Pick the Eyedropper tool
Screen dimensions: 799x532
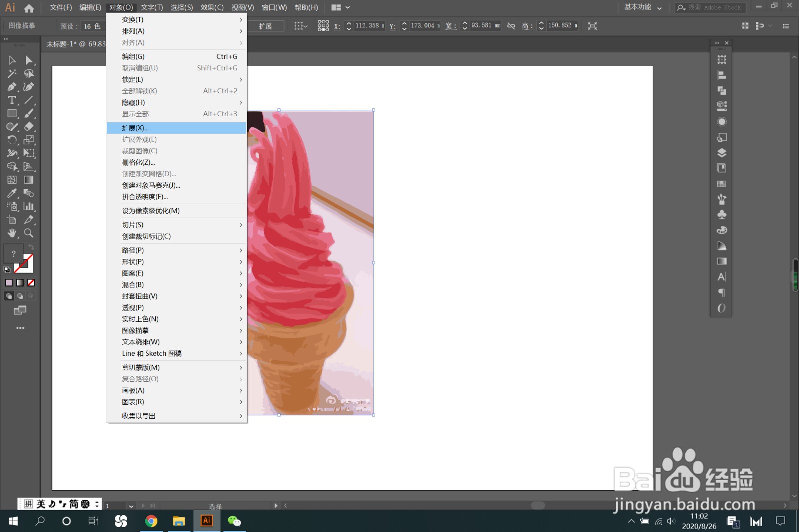point(12,193)
